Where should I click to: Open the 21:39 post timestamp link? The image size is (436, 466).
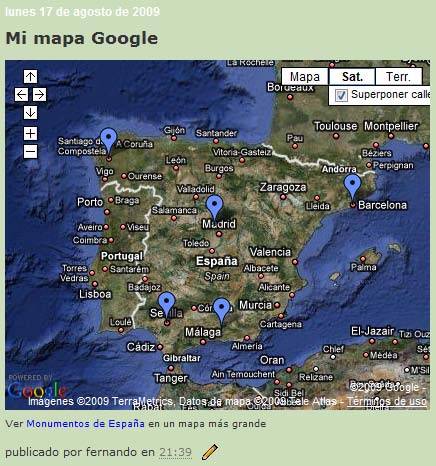coord(175,452)
